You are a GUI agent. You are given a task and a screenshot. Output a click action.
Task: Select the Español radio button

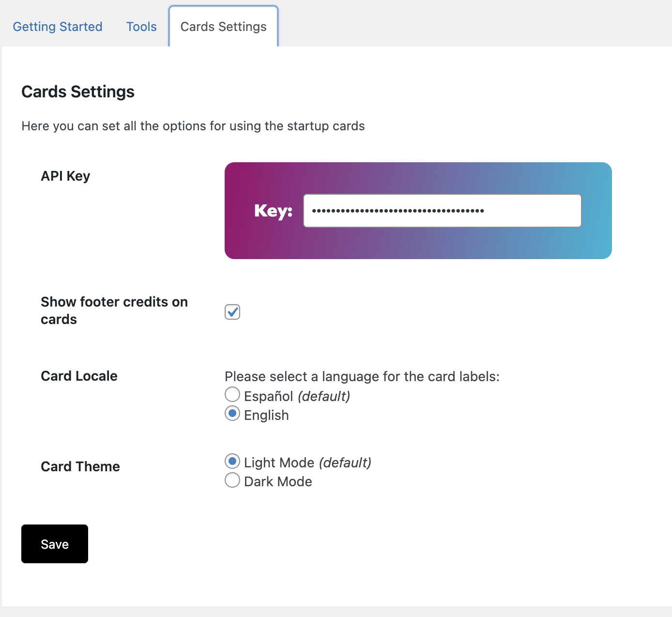pyautogui.click(x=232, y=395)
